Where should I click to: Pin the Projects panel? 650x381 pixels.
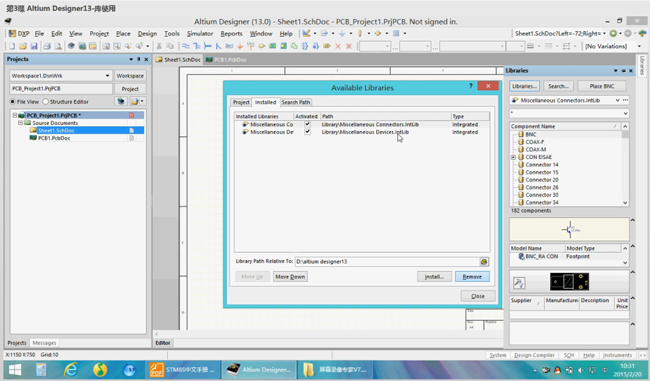[x=138, y=59]
